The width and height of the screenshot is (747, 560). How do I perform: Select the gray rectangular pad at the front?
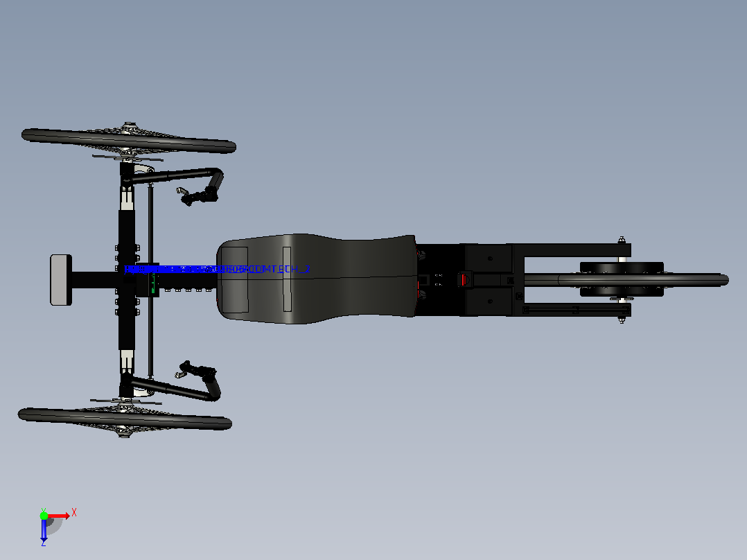[x=61, y=280]
